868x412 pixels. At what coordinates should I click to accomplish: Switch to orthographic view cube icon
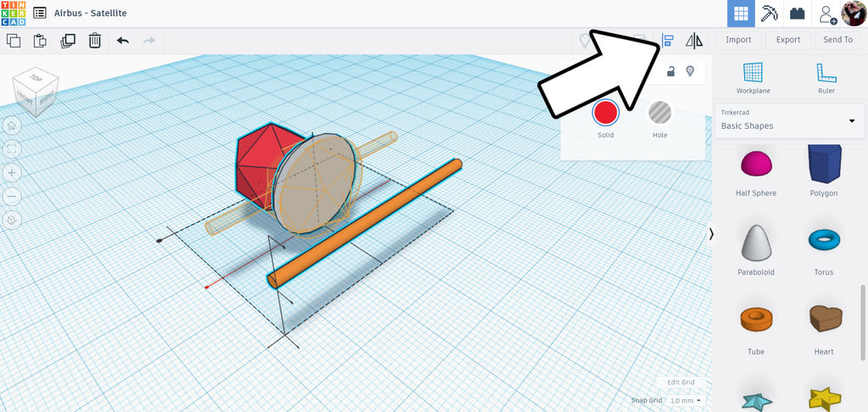pyautogui.click(x=12, y=220)
